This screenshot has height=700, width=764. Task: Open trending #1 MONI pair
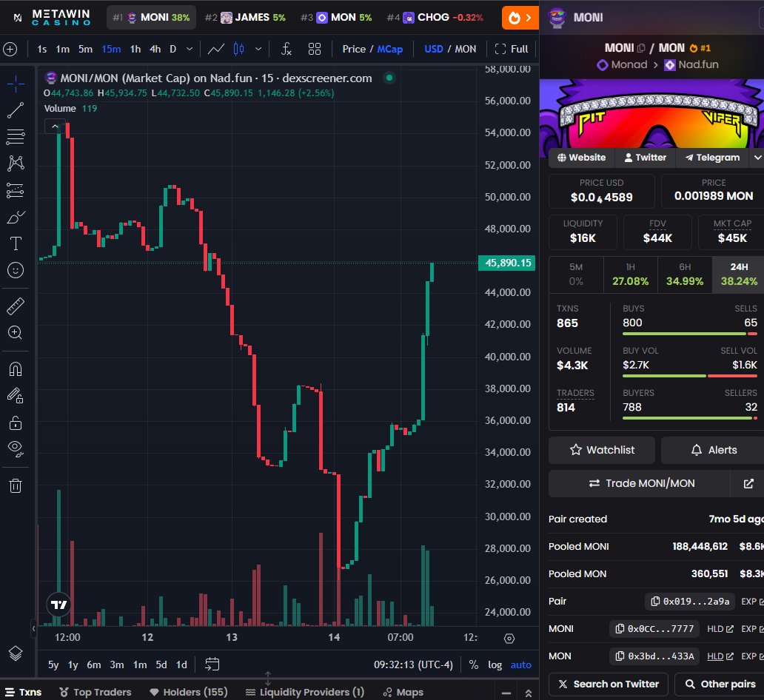(x=151, y=18)
